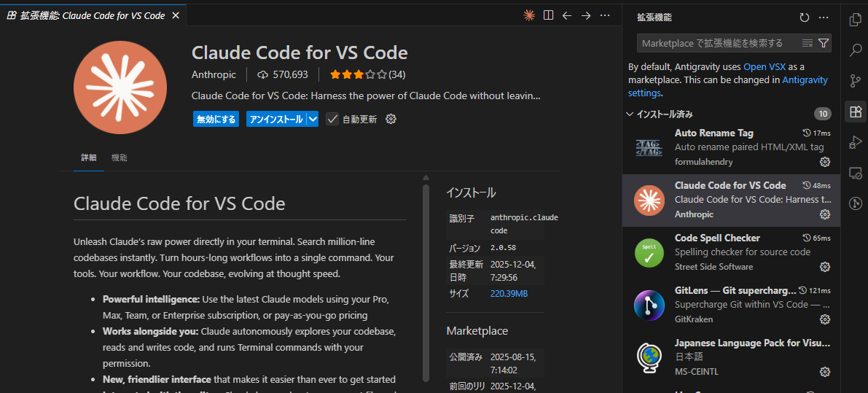Screen dimensions: 868x393
Task: Open manage gear for GitLens extension
Action: [825, 319]
